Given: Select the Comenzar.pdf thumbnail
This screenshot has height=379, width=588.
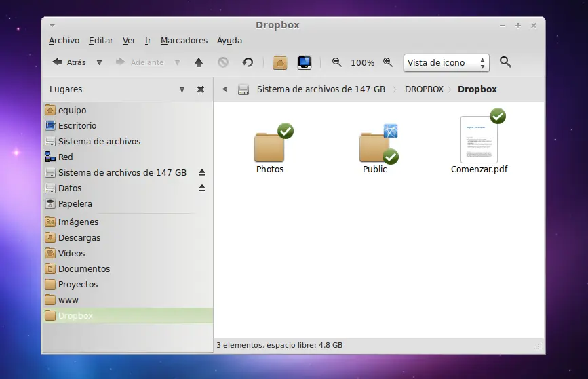Looking at the screenshot, I should coord(479,140).
